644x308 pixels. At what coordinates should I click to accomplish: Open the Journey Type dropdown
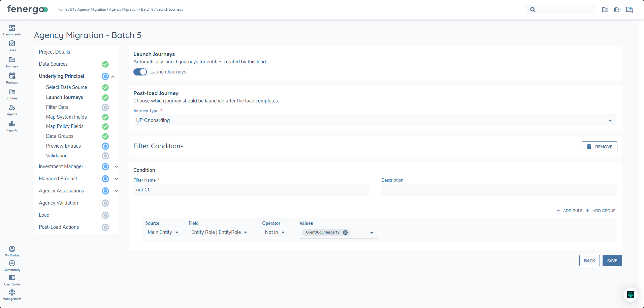(375, 120)
